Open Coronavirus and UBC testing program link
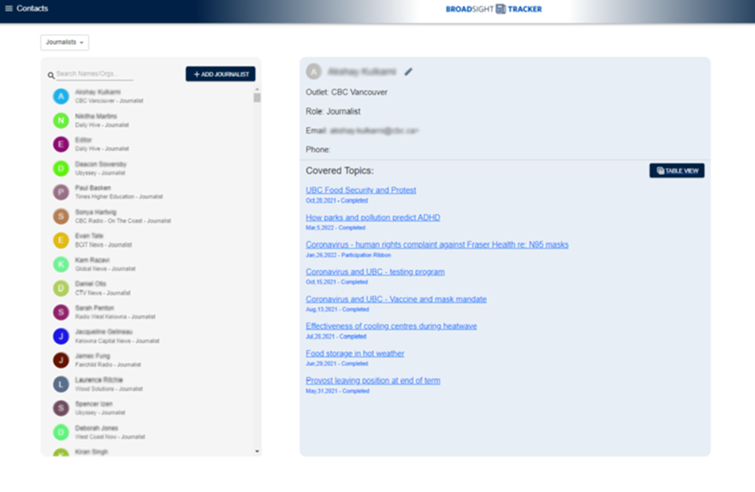 375,272
